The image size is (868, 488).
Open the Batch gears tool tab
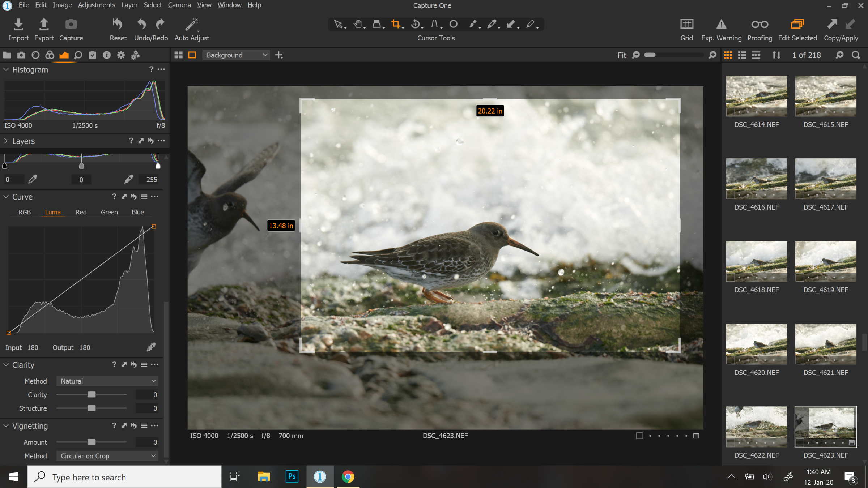click(x=135, y=55)
